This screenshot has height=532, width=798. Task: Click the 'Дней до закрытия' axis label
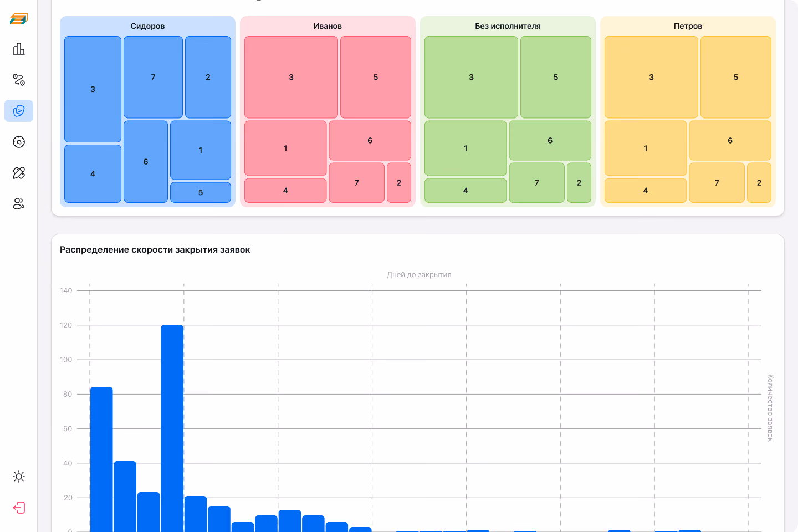(419, 274)
